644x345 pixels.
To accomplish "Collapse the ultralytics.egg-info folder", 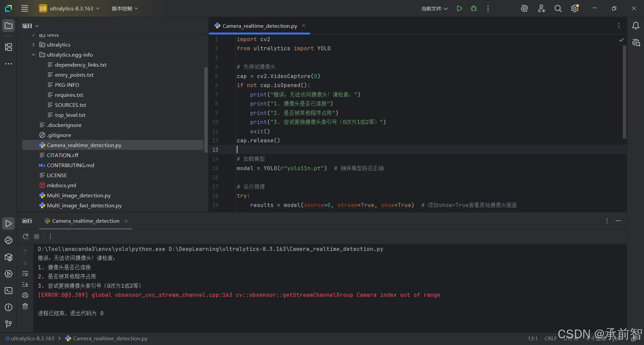I will (33, 55).
